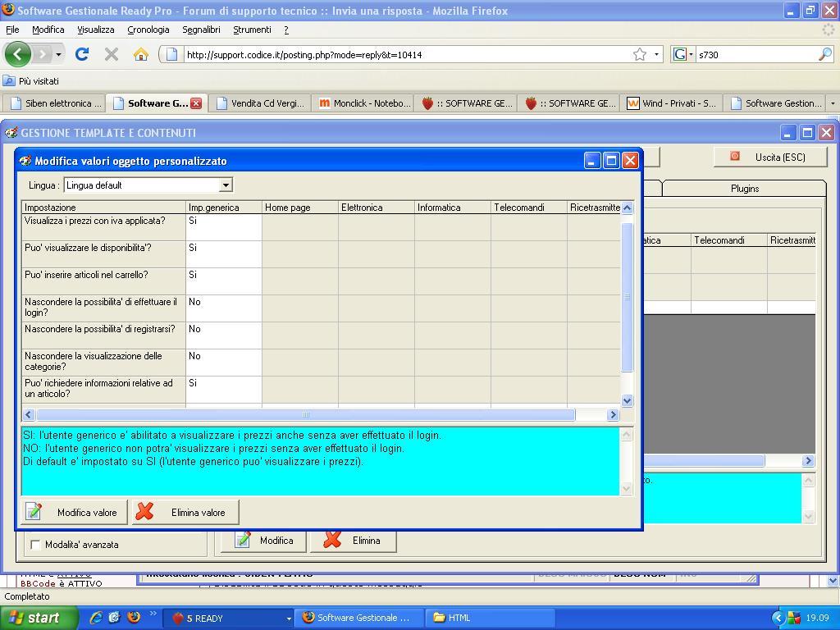Click the red X of Elimina valore
840x630 pixels.
coord(144,512)
